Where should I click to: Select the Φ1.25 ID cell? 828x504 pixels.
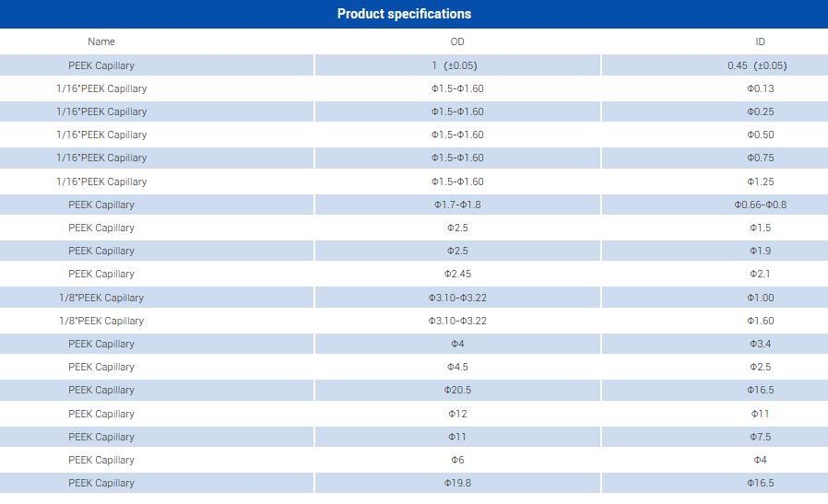pos(760,182)
